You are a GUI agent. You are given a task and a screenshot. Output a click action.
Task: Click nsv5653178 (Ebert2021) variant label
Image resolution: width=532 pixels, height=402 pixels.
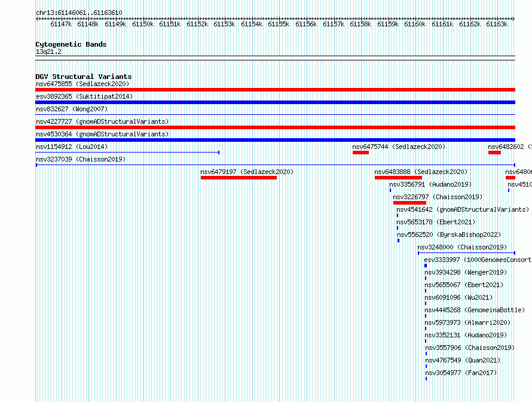[x=436, y=222]
